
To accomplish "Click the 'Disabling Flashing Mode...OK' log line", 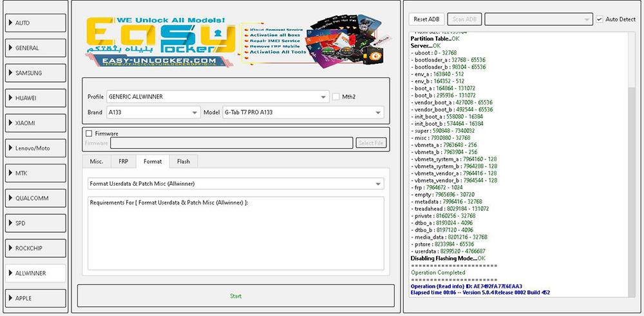I will click(448, 259).
